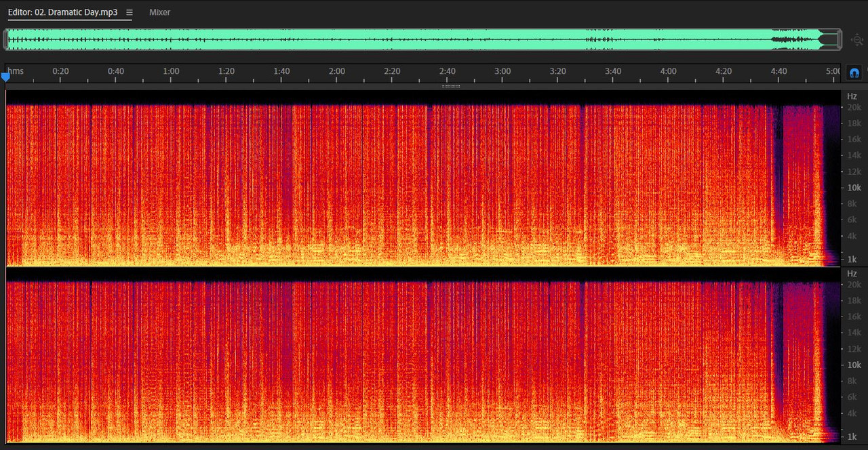
Task: Click the left handle of the overview navigator
Action: coord(6,39)
